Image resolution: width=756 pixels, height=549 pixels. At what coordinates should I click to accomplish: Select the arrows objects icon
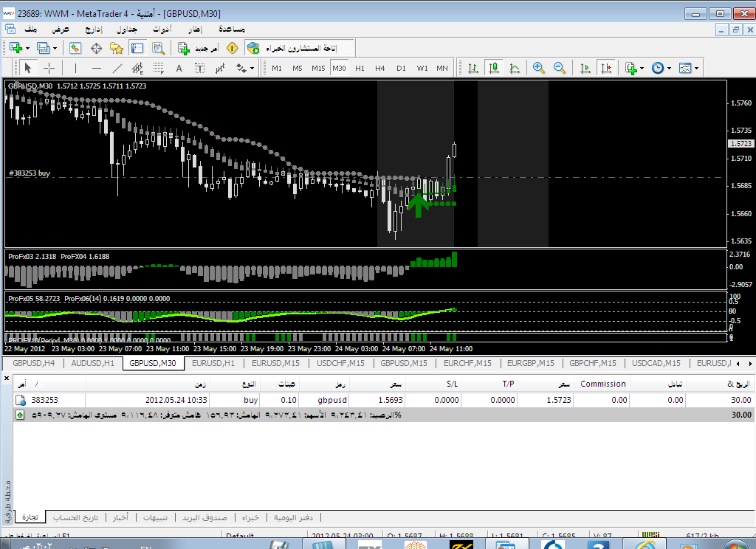pos(241,68)
